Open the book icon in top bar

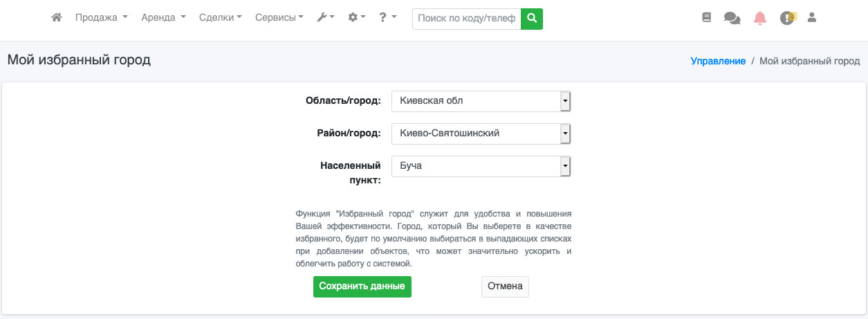706,18
